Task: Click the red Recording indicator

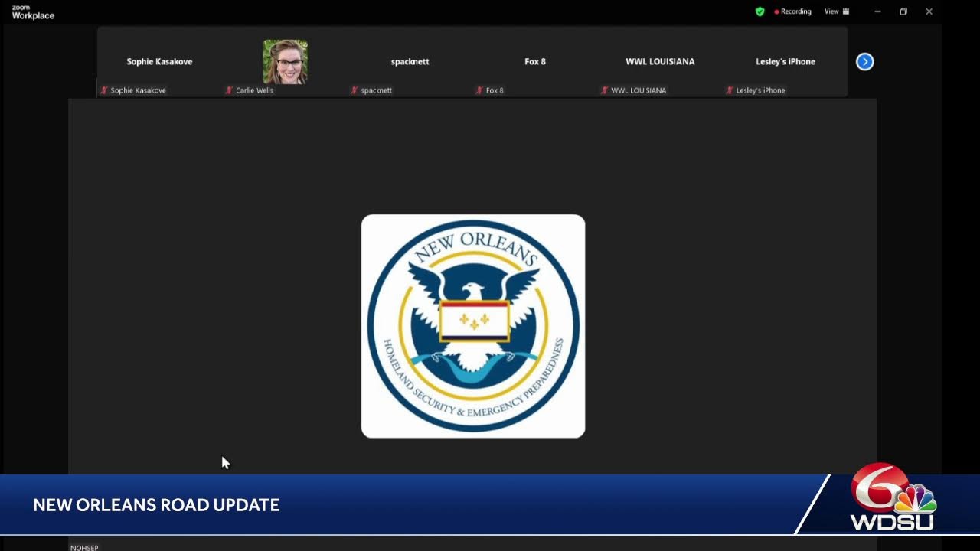Action: click(x=793, y=11)
